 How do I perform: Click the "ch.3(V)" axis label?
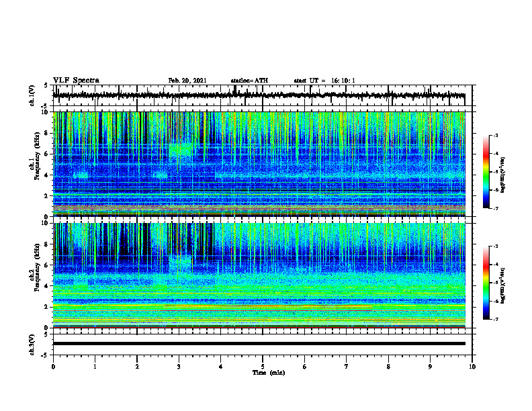32,345
